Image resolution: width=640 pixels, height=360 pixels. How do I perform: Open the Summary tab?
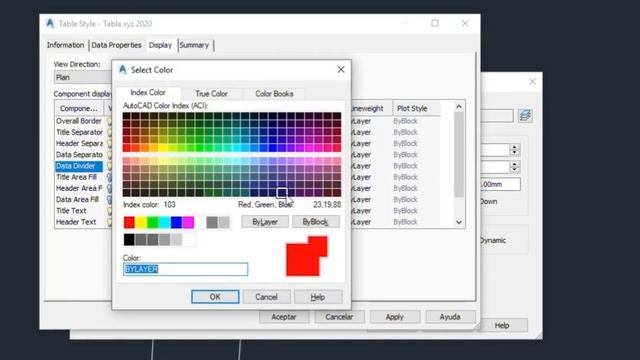pos(194,45)
